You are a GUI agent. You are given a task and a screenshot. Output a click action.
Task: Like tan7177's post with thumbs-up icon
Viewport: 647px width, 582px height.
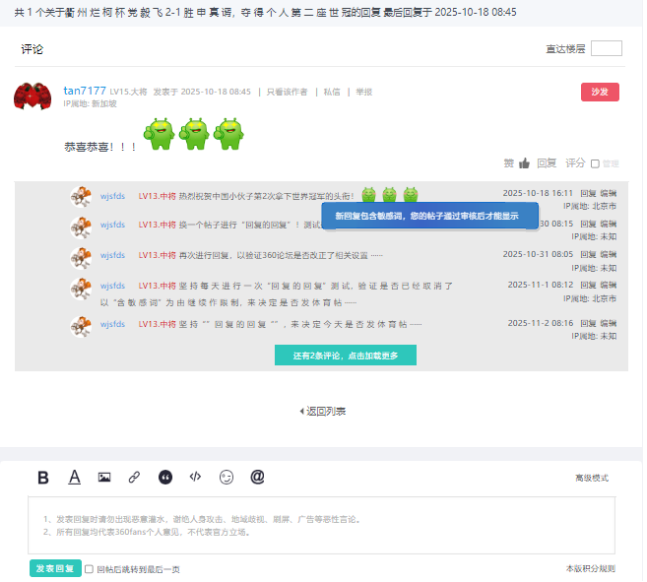click(524, 163)
